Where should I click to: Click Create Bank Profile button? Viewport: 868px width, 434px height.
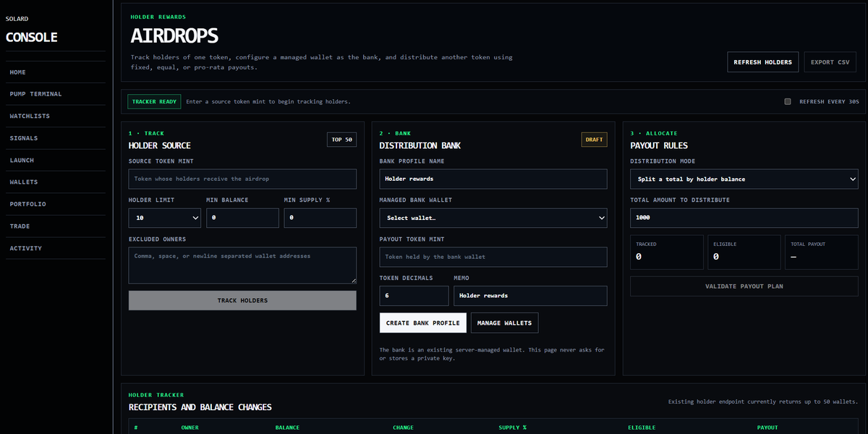click(423, 323)
